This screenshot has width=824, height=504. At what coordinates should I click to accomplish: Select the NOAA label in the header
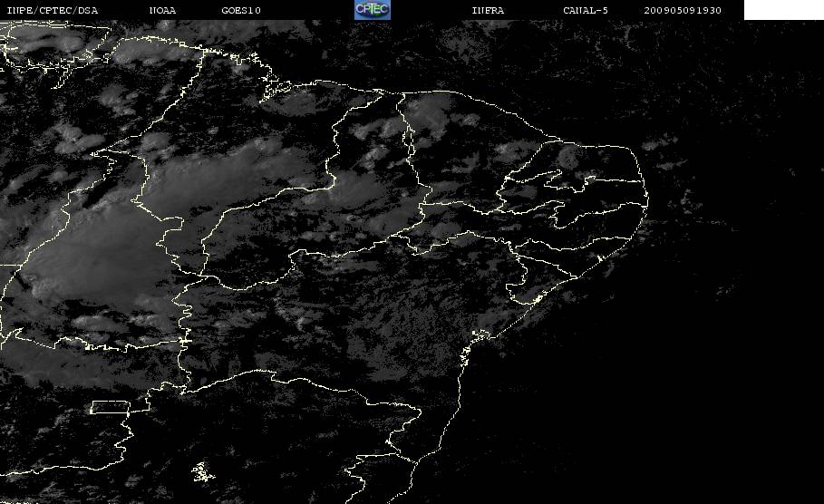point(163,10)
